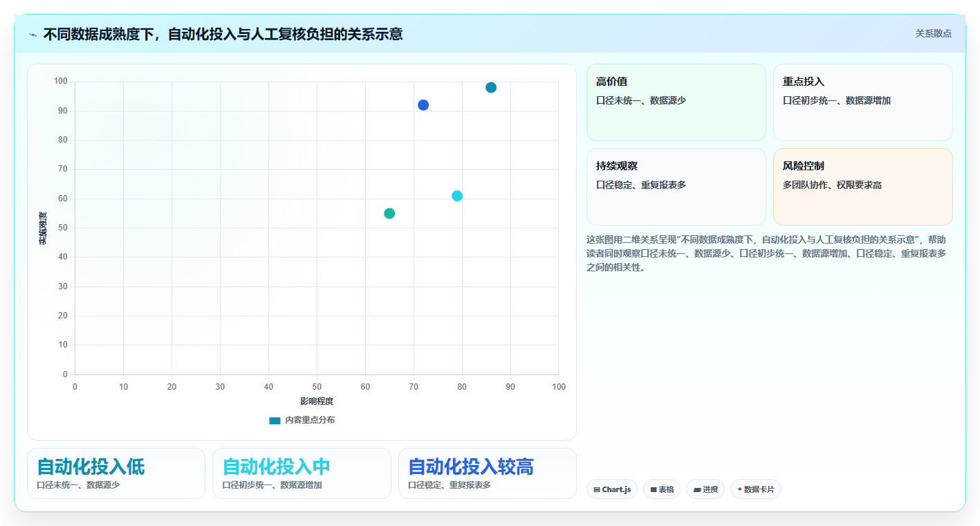Open the 持续观察 quadrant card
Screen dimensions: 980x526
[x=676, y=187]
